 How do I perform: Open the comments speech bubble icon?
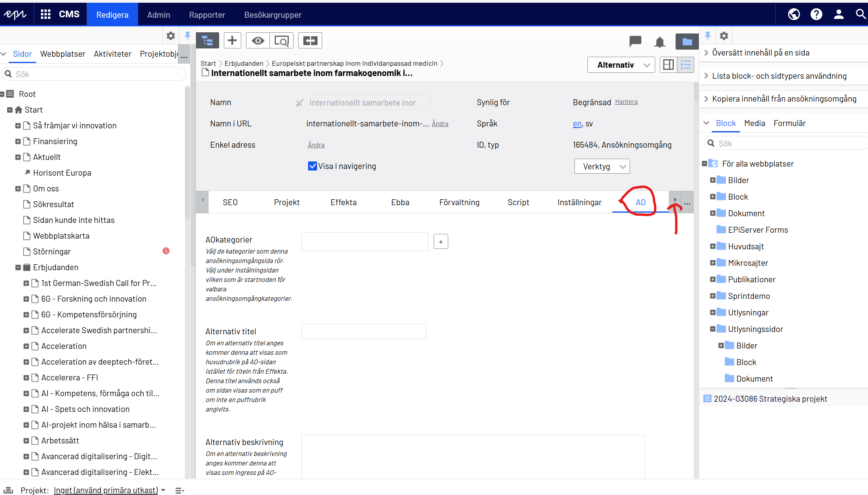635,41
